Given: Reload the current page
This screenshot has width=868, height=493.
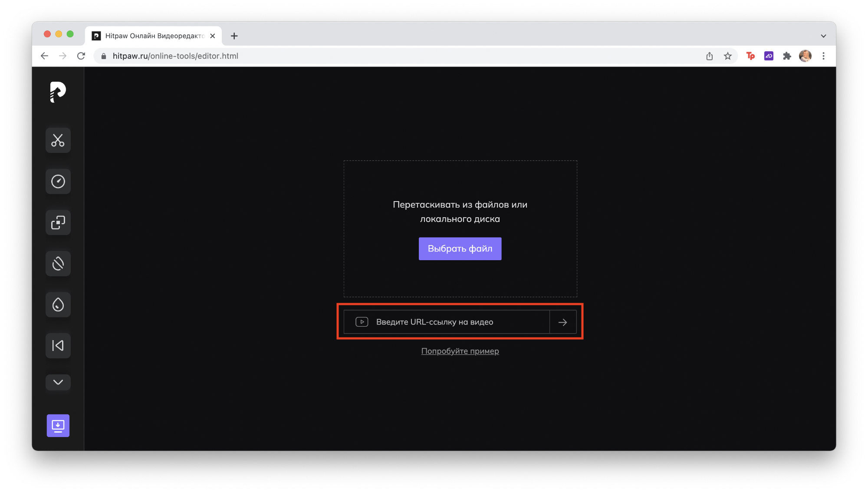Looking at the screenshot, I should [x=81, y=56].
